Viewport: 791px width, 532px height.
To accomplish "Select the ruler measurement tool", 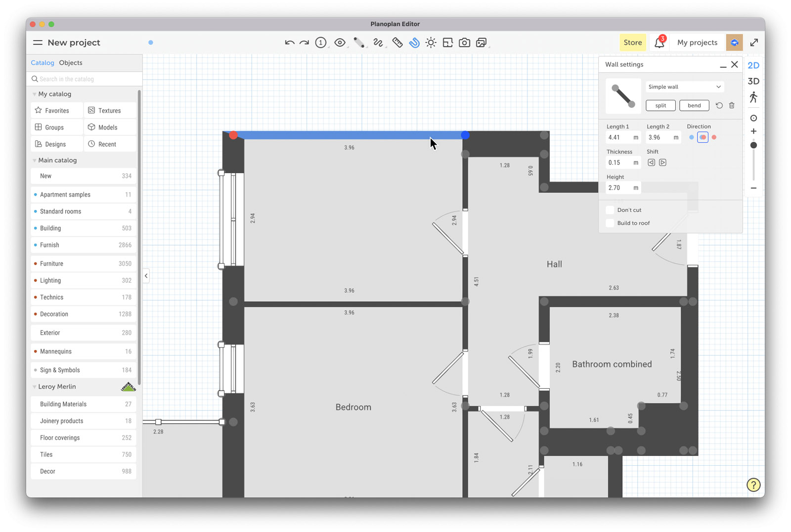I will click(397, 43).
